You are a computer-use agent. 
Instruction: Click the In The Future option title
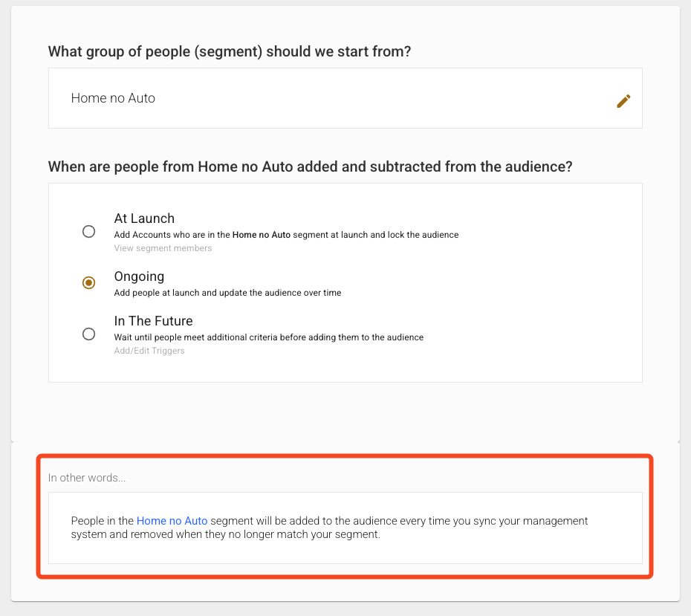point(153,321)
